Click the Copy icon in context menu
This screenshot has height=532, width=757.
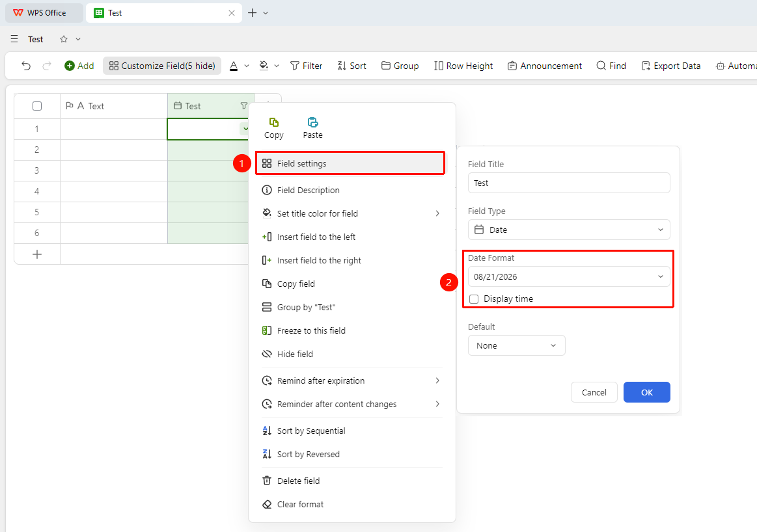[x=274, y=128]
